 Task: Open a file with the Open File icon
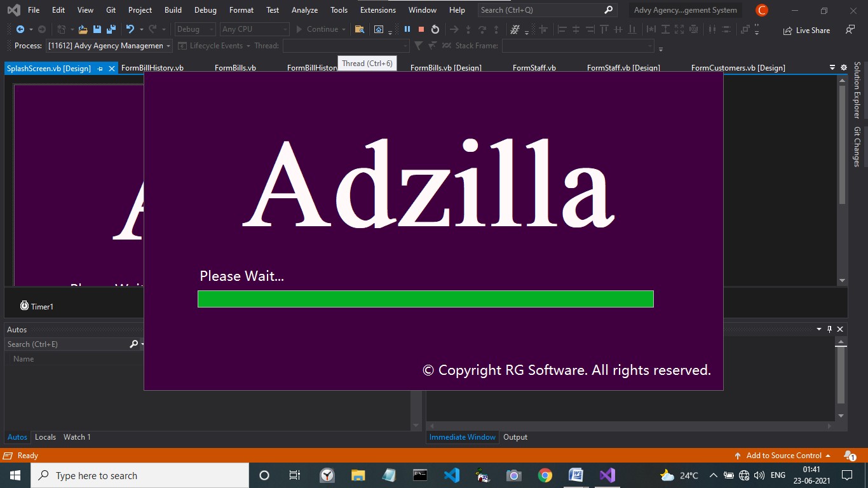pyautogui.click(x=83, y=29)
